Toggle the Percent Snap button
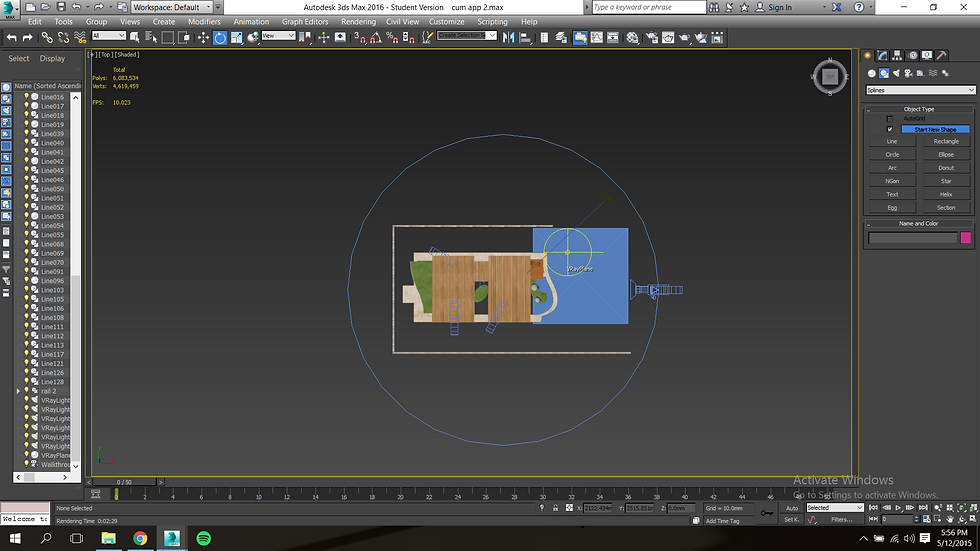 click(392, 37)
